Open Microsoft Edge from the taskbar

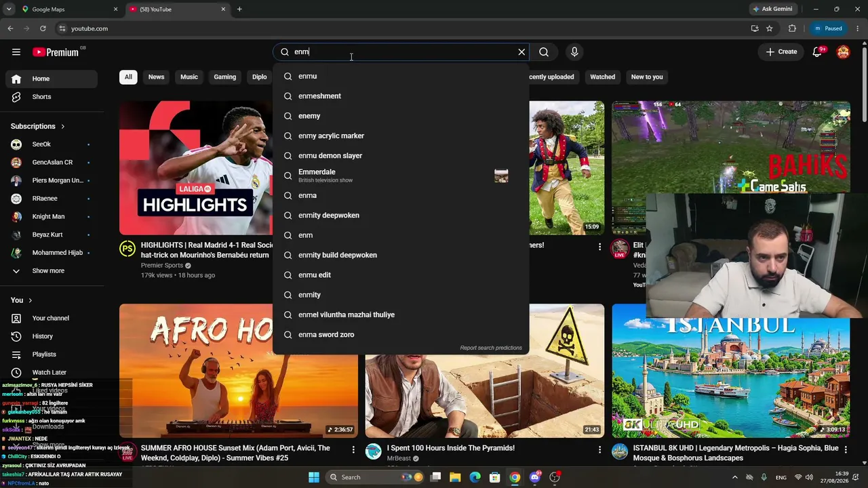(x=475, y=477)
